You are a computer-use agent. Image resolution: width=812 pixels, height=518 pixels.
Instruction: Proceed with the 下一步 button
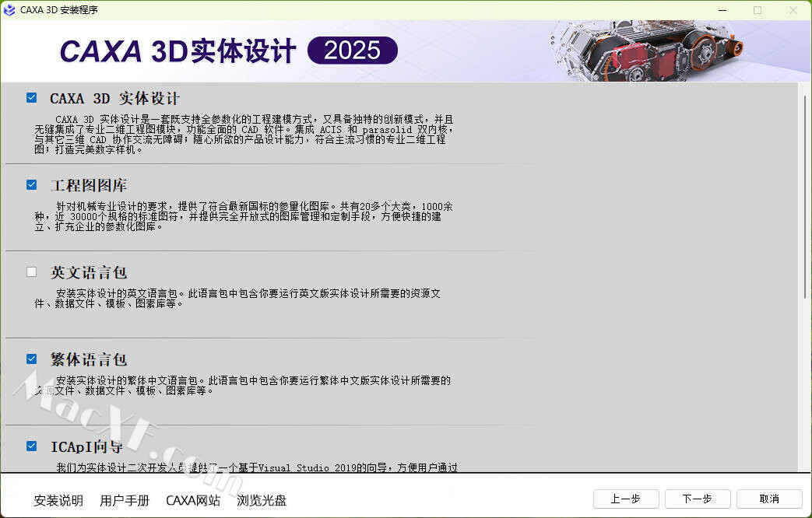click(x=698, y=499)
